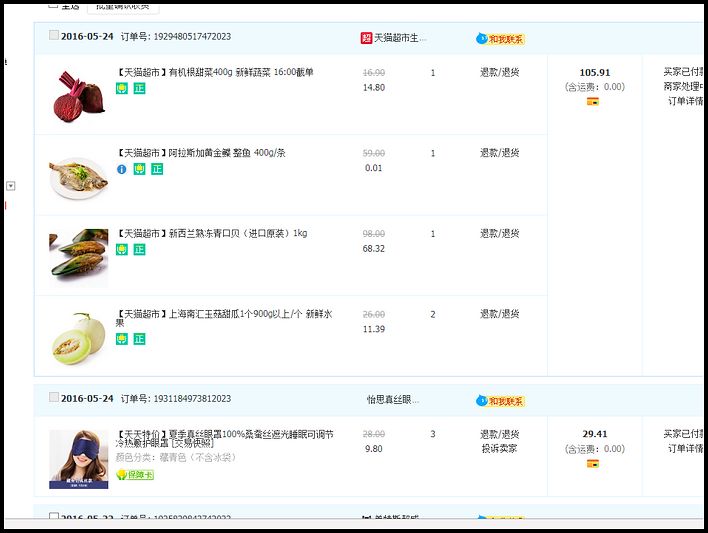
Task: Open the 阿拉斯加黄金鲽 整鱼 product title
Action: 200,153
